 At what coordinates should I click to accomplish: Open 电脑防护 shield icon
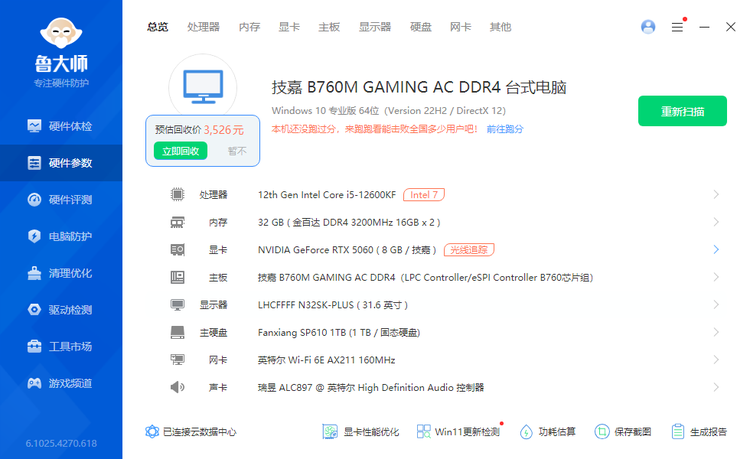tap(35, 236)
